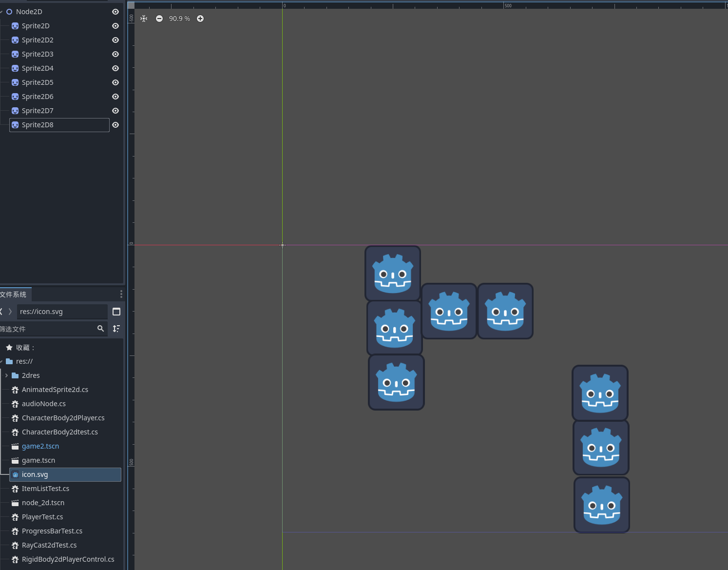Select the lowest sprite in the left column

tap(396, 382)
